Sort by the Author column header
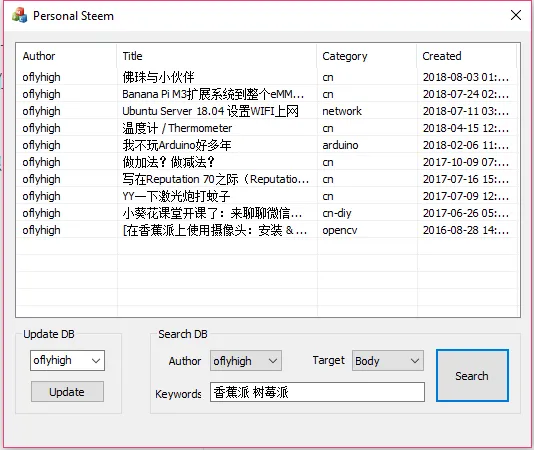This screenshot has width=534, height=450. click(x=66, y=56)
